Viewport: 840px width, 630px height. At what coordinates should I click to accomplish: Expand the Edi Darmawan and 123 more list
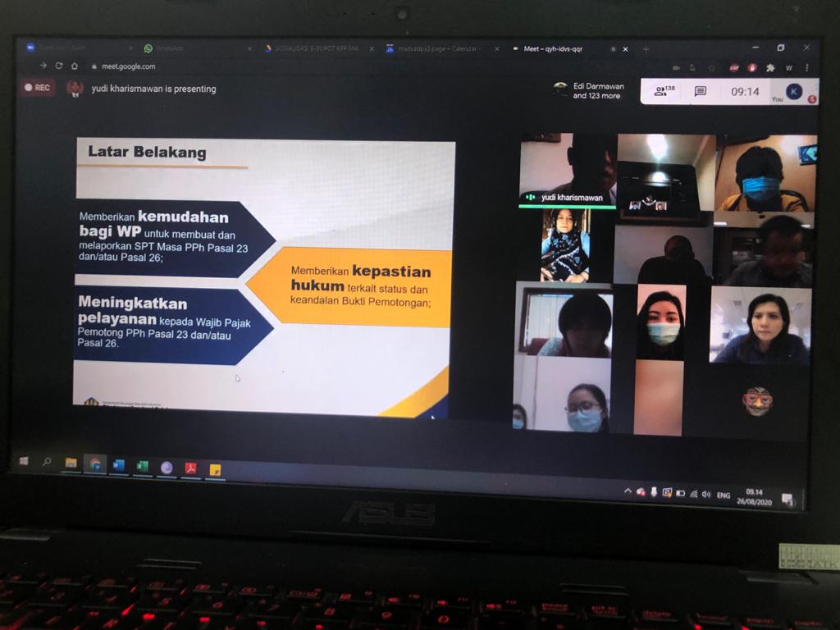[x=596, y=90]
